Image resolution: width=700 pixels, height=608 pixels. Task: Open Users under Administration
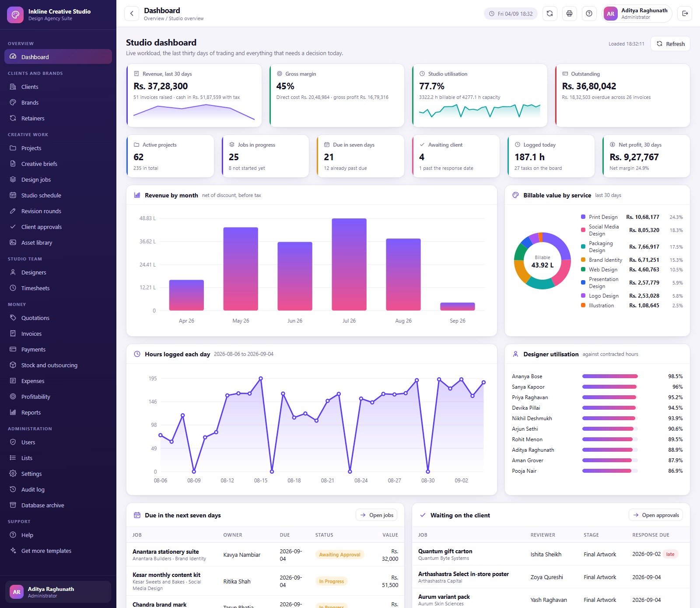[x=58, y=442]
